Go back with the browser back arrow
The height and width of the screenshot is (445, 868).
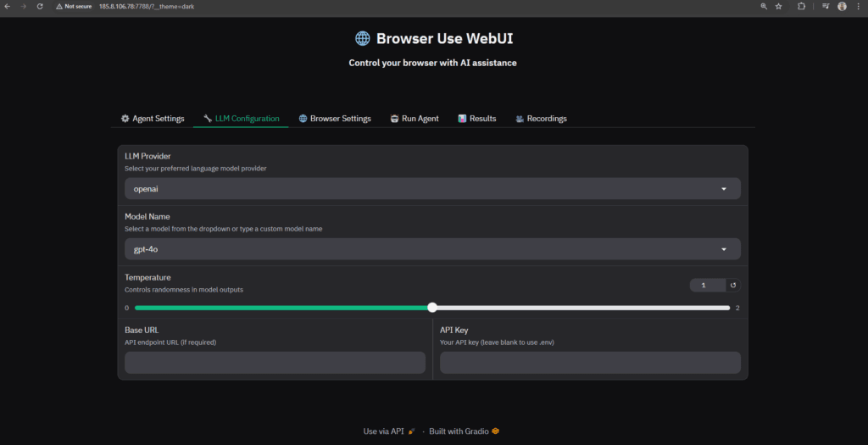tap(8, 6)
